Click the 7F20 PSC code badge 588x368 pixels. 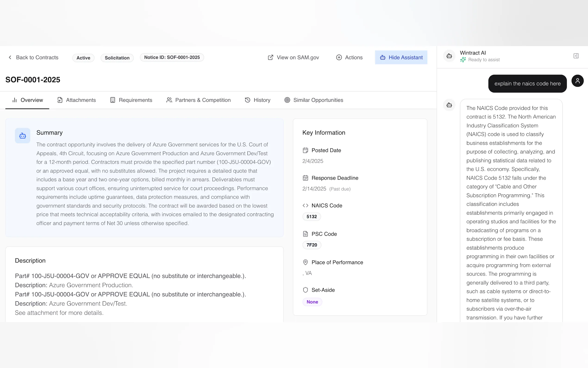312,245
